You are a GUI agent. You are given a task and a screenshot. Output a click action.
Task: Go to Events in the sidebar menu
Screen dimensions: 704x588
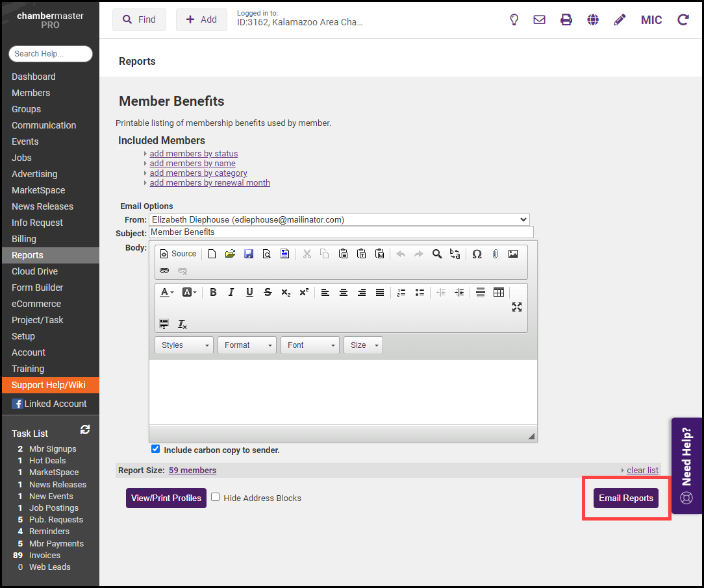25,141
